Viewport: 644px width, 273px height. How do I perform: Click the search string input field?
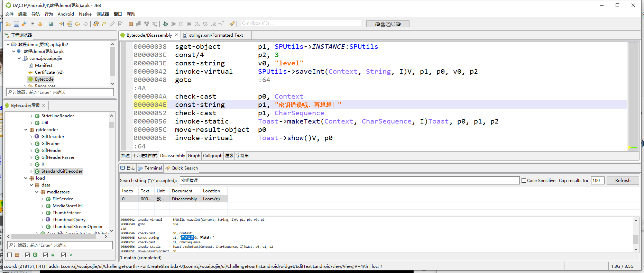349,181
